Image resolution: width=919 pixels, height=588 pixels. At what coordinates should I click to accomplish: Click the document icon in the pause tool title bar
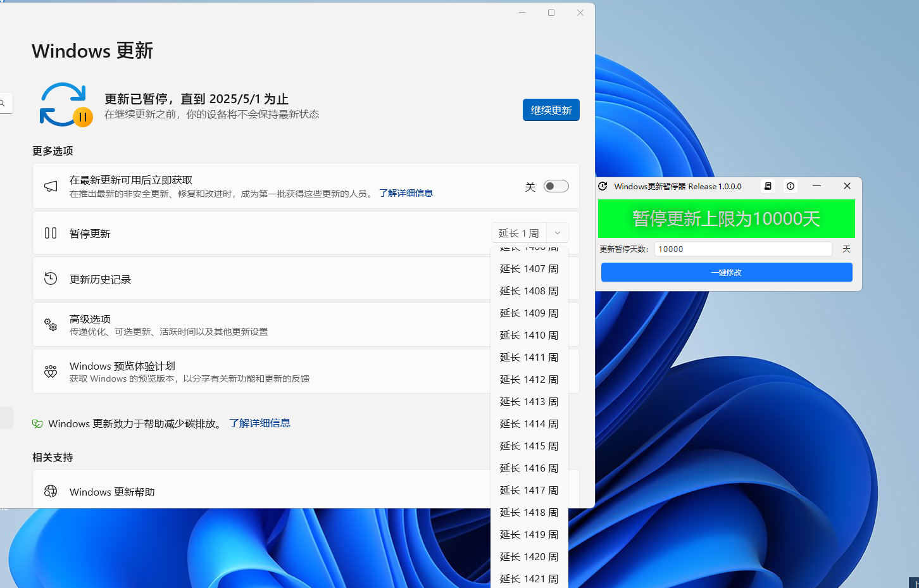click(x=768, y=186)
